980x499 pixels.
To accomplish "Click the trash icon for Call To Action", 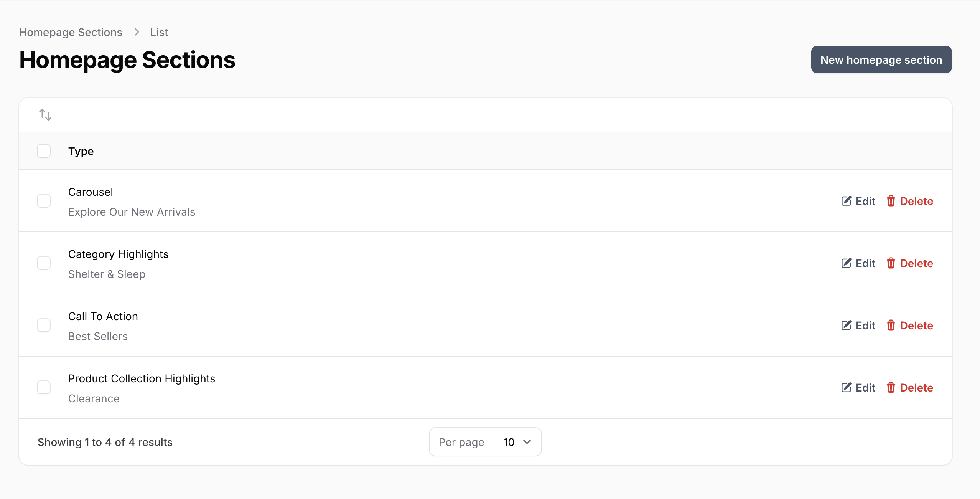I will pyautogui.click(x=891, y=326).
